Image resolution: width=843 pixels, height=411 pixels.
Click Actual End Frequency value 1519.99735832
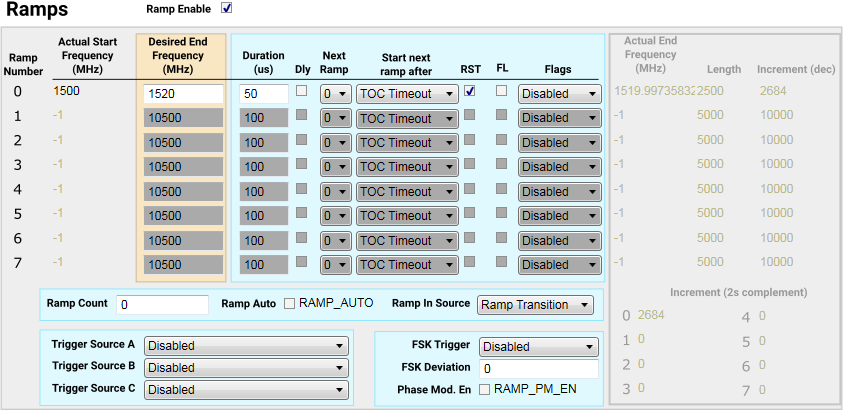[655, 91]
